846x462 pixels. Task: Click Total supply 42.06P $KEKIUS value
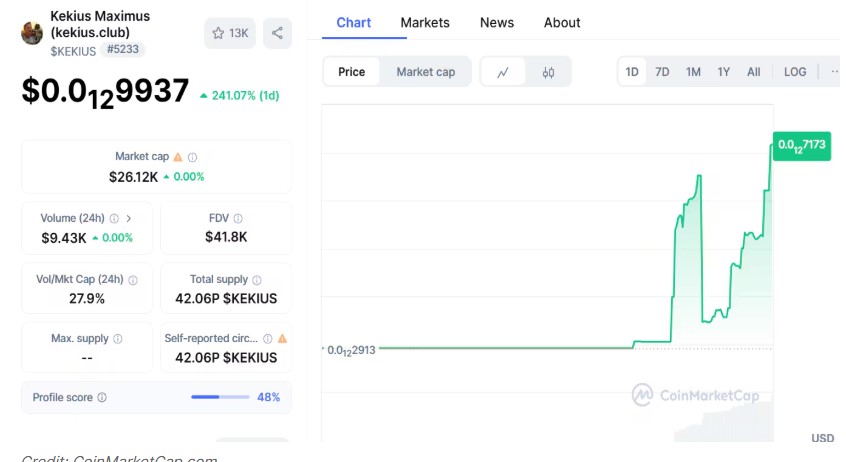(226, 298)
